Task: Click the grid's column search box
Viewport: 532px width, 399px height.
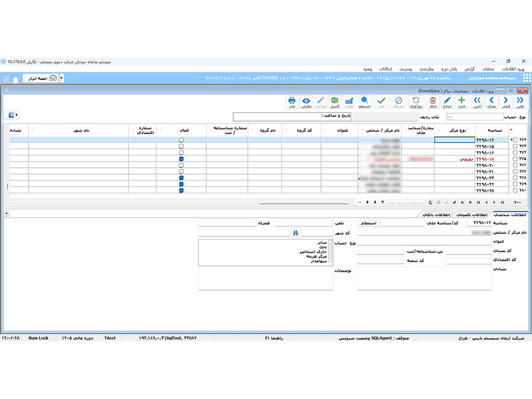Action: pos(406,203)
